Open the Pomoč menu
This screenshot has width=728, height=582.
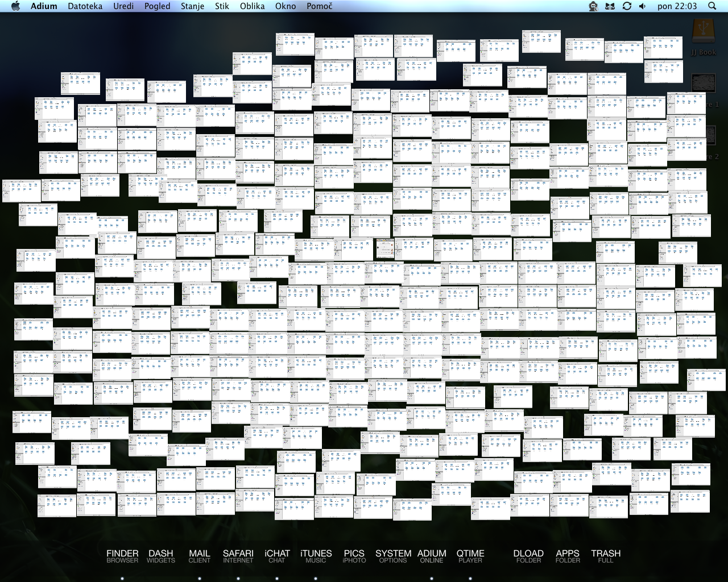(x=320, y=6)
